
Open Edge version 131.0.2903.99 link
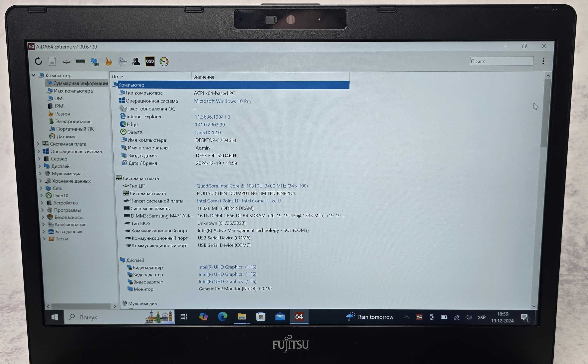[x=210, y=125]
